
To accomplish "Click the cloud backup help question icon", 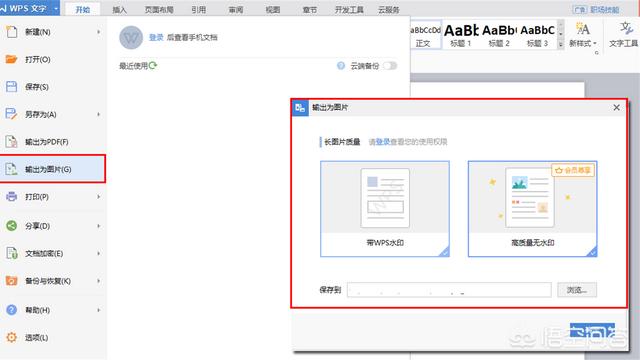I will click(x=341, y=66).
